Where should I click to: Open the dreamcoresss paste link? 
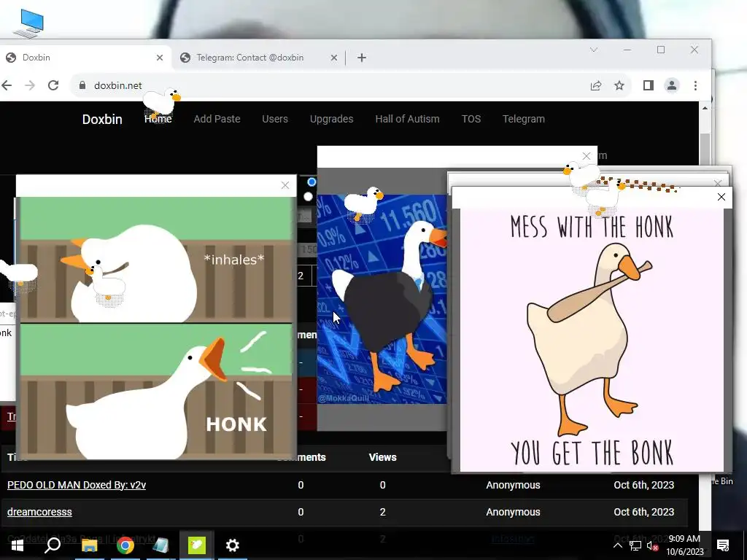pos(39,512)
